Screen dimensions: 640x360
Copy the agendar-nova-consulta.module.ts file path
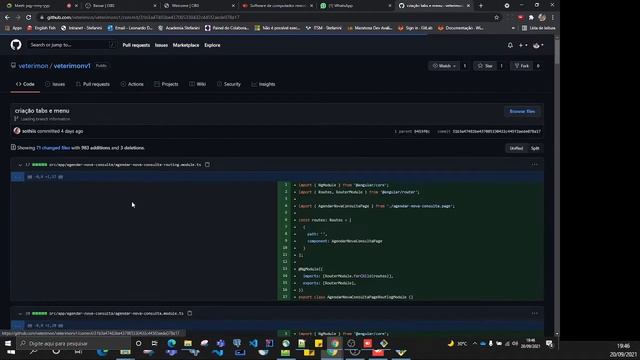190,313
